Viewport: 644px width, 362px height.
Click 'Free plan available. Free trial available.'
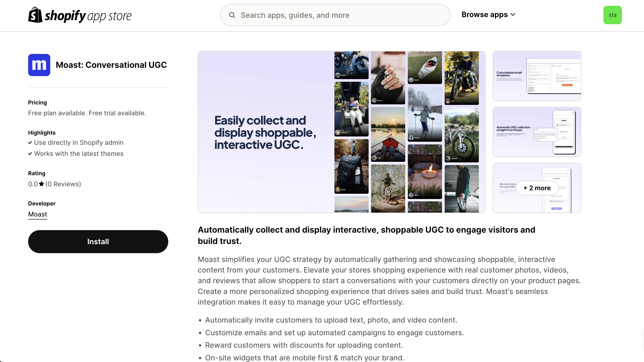87,113
